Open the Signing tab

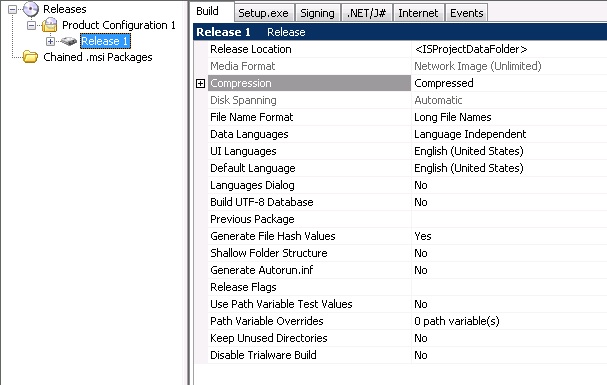(317, 13)
